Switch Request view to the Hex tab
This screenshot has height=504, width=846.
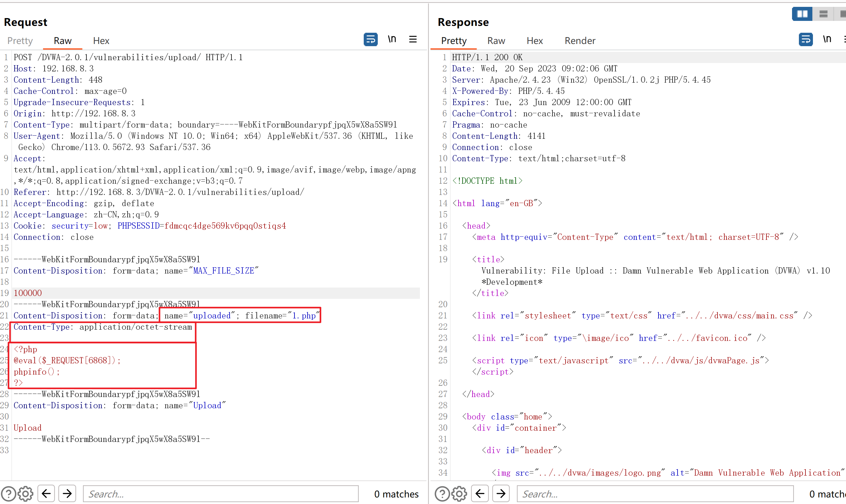(101, 41)
